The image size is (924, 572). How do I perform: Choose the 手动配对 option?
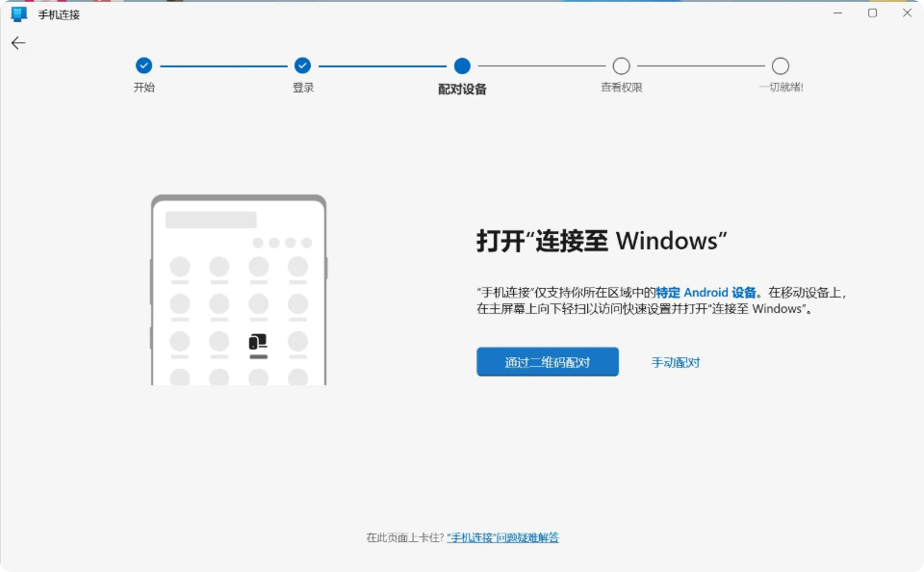(676, 363)
